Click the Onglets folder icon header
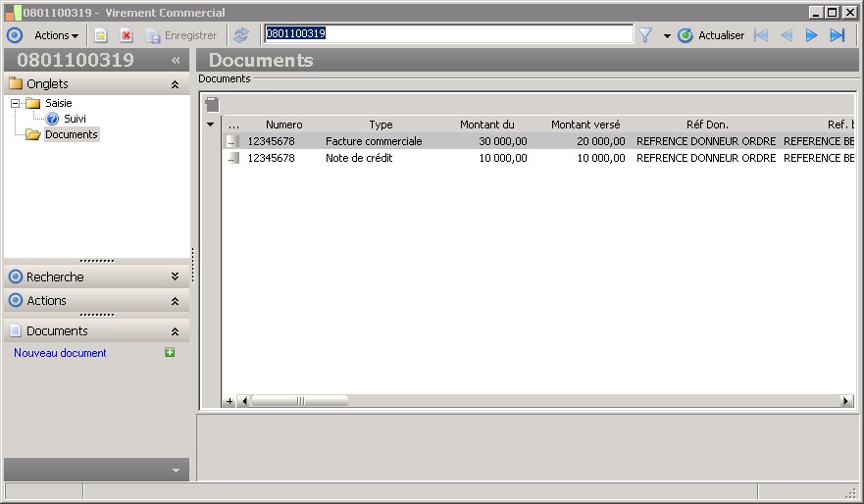This screenshot has height=504, width=864. point(16,83)
